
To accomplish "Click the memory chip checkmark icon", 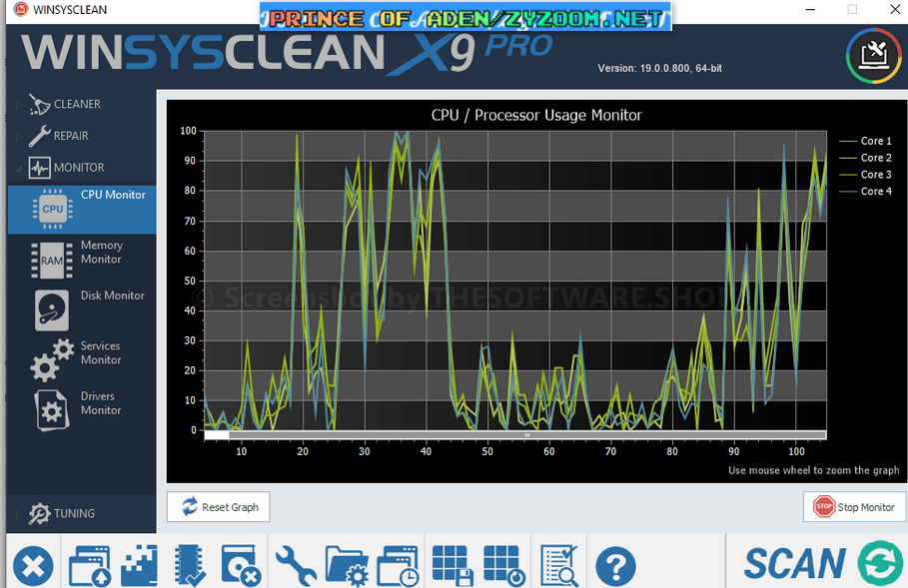I will point(190,565).
